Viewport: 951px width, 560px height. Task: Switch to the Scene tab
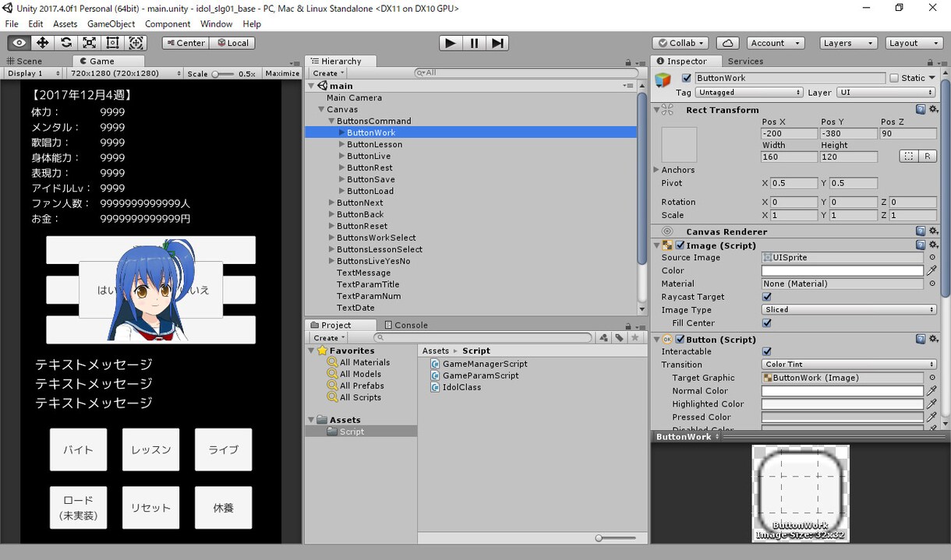24,61
